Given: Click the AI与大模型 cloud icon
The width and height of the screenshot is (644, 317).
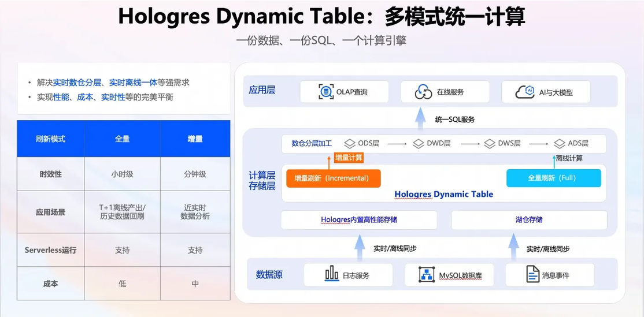Looking at the screenshot, I should coord(524,92).
